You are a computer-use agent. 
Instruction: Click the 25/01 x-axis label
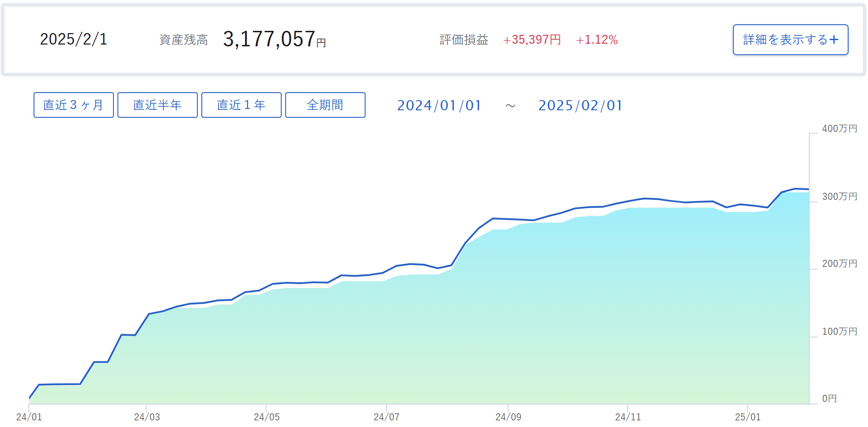747,417
